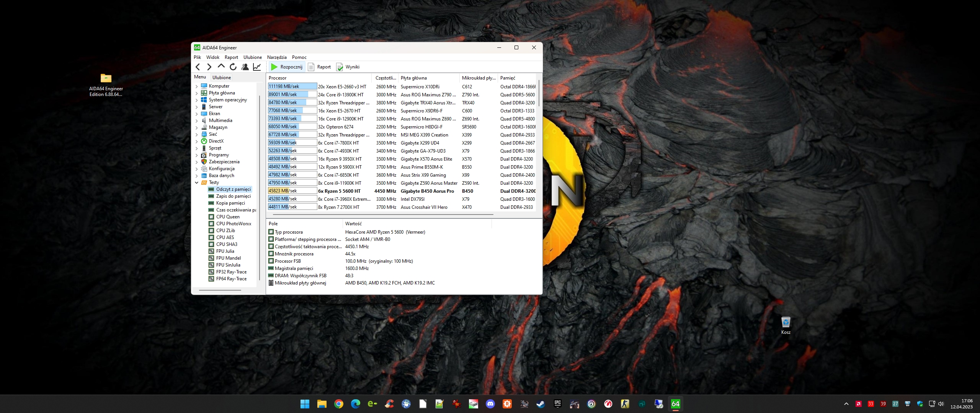Open Epic Games Launcher from the taskbar
980x413 pixels.
[557, 404]
